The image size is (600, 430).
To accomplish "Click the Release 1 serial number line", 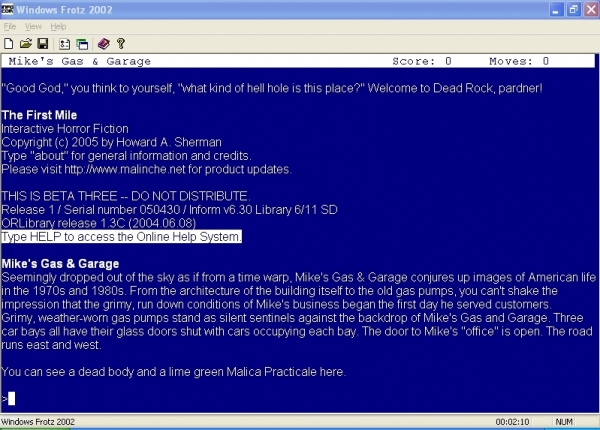I will point(170,210).
